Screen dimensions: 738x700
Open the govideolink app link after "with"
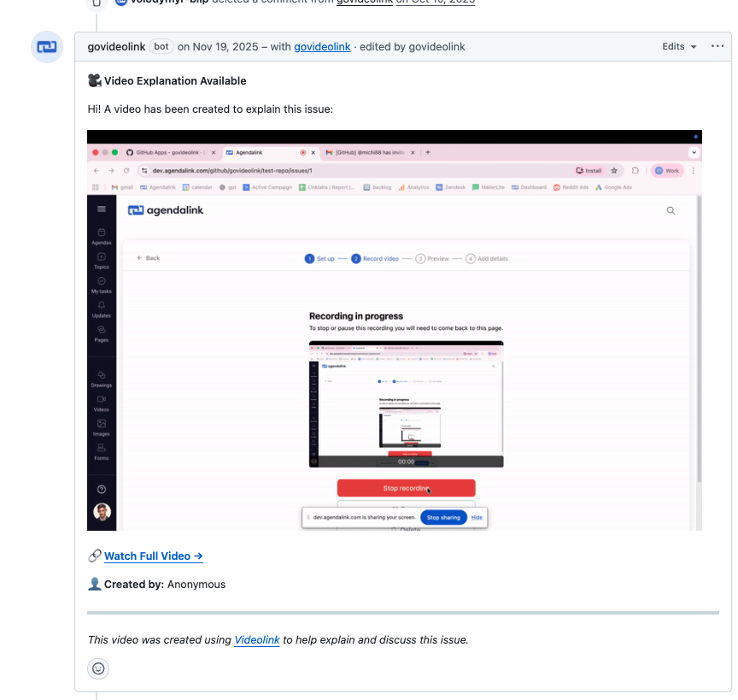pyautogui.click(x=322, y=47)
